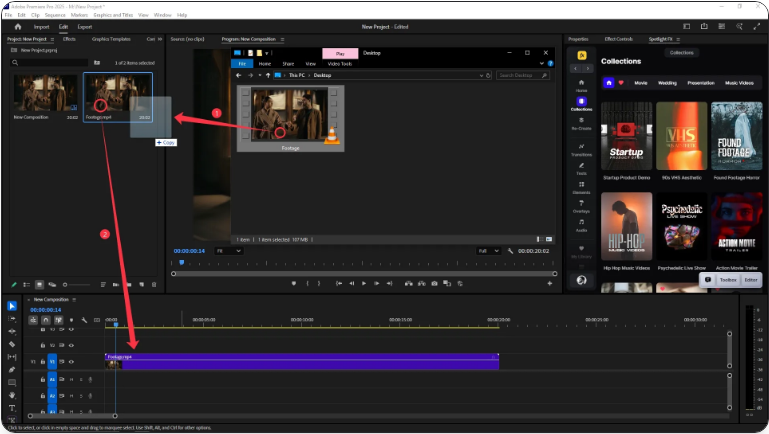Switch to the Effect Controls tab

click(x=619, y=39)
